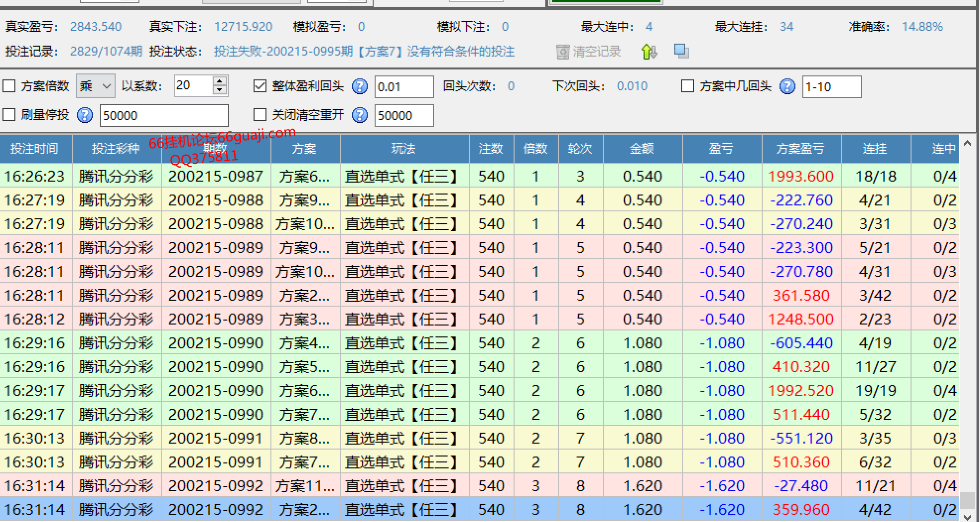
Task: Click the green up-down arrows icon
Action: pos(649,52)
